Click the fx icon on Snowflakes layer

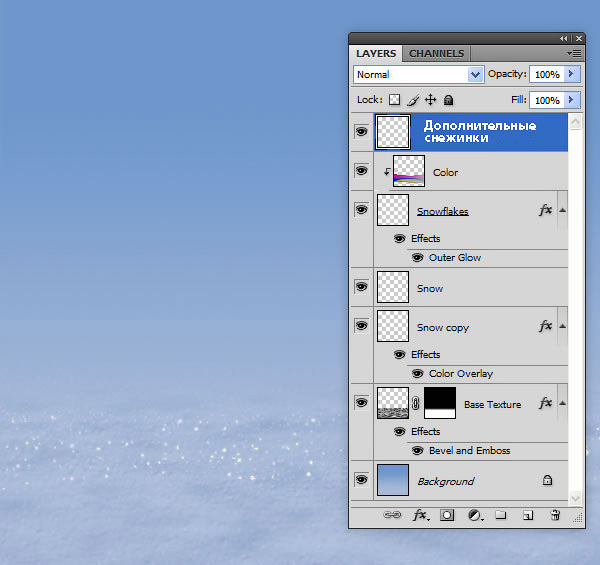pos(545,210)
